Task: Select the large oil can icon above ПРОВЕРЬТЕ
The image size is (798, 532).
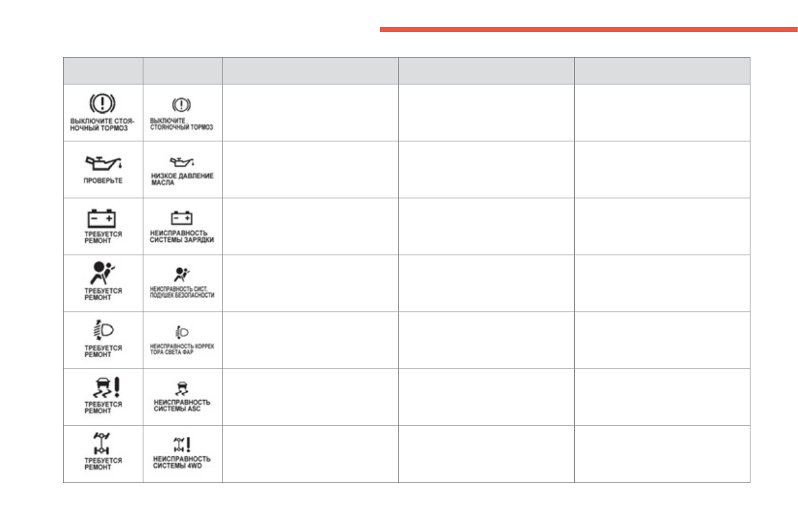Action: pos(103,163)
